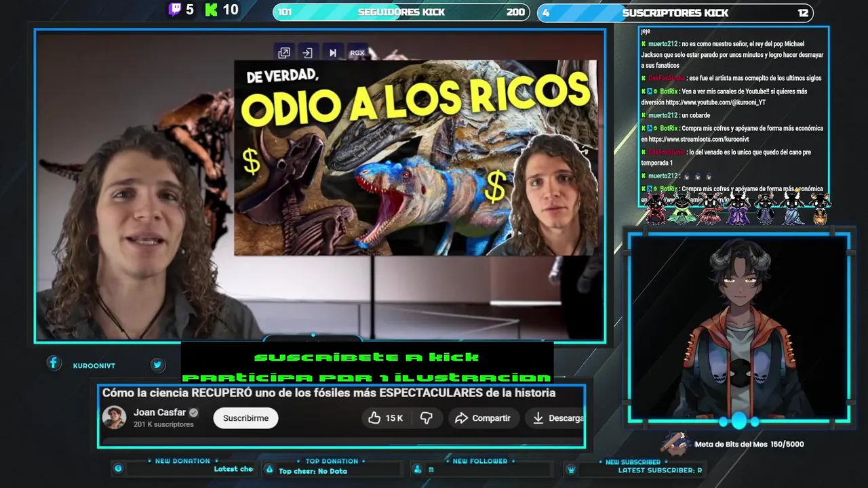Click the ODIO A LOS RICOS thumbnail overlay
This screenshot has width=868, height=488.
click(x=415, y=158)
